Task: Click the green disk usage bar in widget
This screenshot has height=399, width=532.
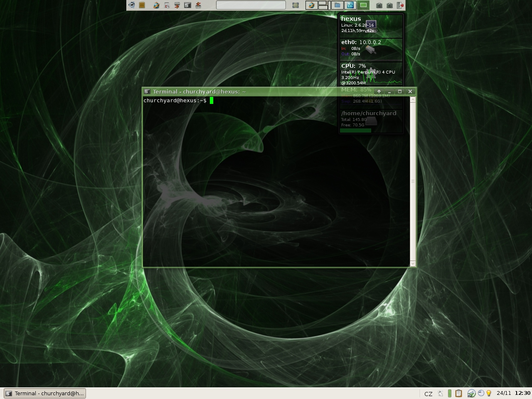Action: [355, 131]
